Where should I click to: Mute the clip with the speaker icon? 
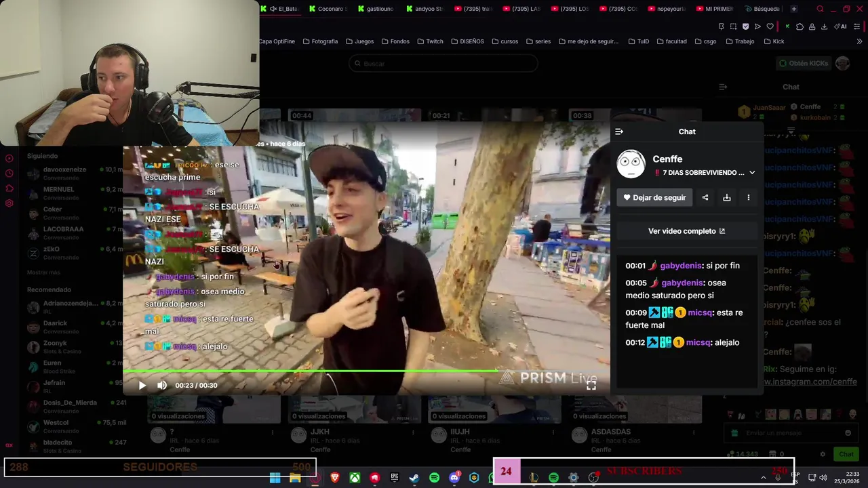pyautogui.click(x=162, y=385)
